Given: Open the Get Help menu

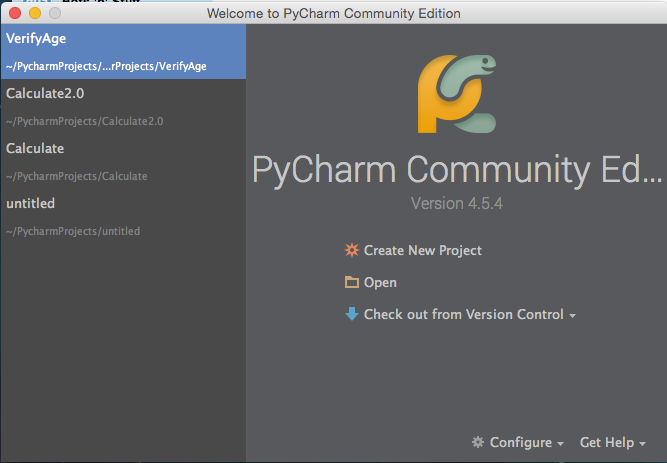Looking at the screenshot, I should click(607, 442).
